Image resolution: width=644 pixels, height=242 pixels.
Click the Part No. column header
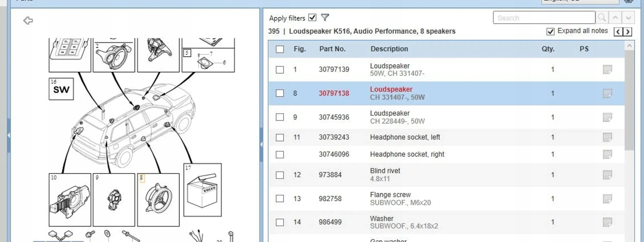tap(332, 49)
